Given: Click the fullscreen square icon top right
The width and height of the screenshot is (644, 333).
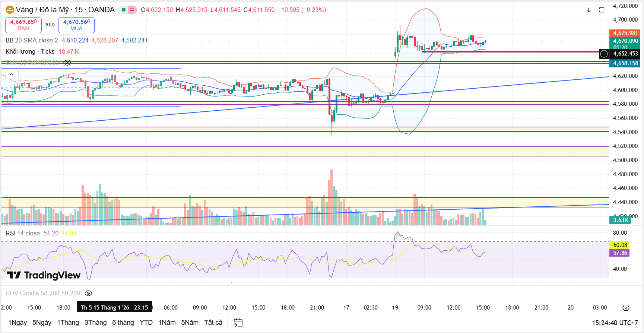Looking at the screenshot, I should coord(602,10).
